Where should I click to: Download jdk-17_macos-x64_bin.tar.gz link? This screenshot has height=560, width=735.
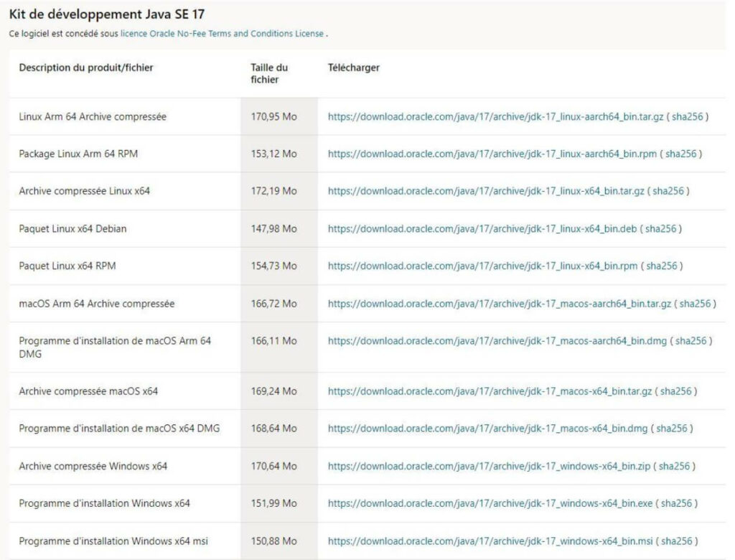(490, 391)
